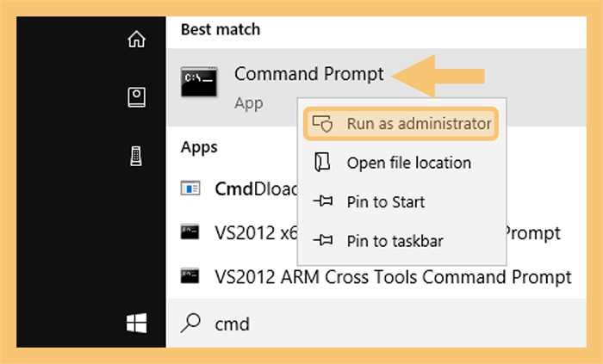Click the tower/remote icon in the sidebar
The width and height of the screenshot is (603, 364).
click(136, 156)
